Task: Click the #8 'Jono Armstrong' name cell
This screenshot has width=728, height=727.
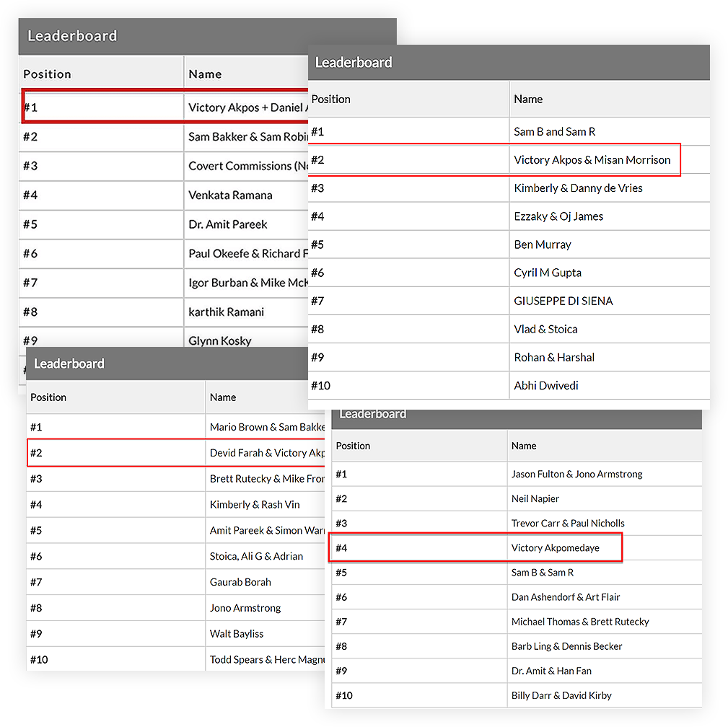Action: pyautogui.click(x=266, y=608)
